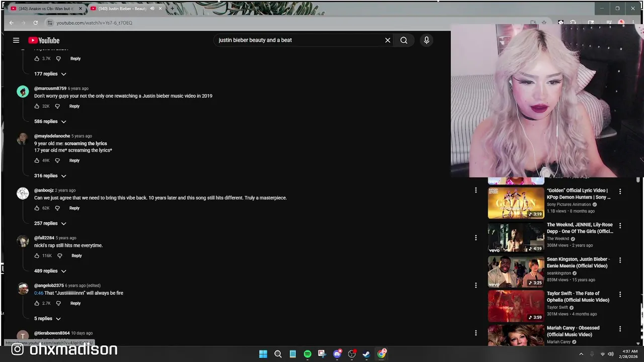Jump to 0:46 timestamp link
Image resolution: width=644 pixels, height=362 pixels.
click(39, 293)
